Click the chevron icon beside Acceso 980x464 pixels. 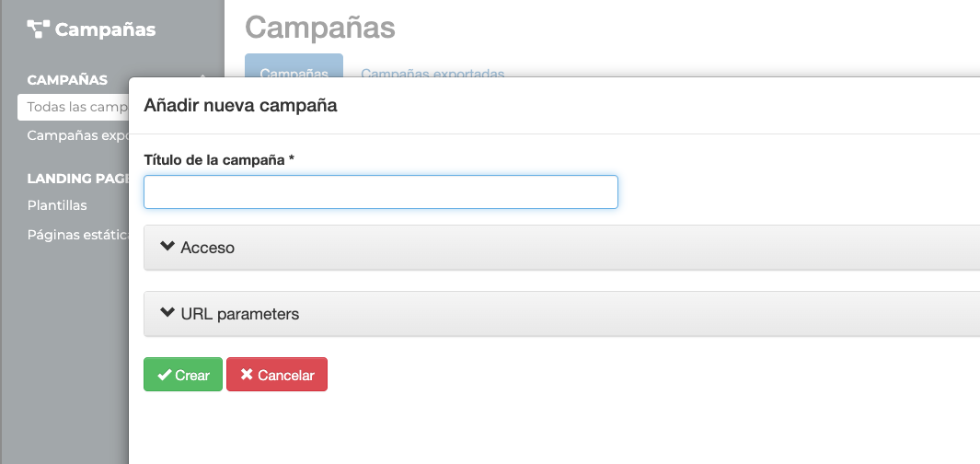(x=167, y=247)
